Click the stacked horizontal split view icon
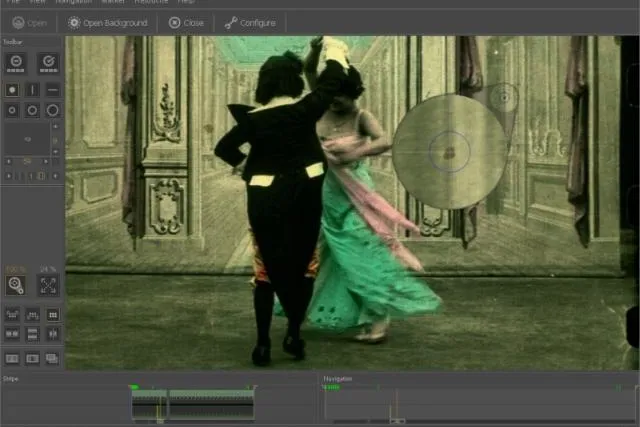The height and width of the screenshot is (427, 640). click(33, 334)
